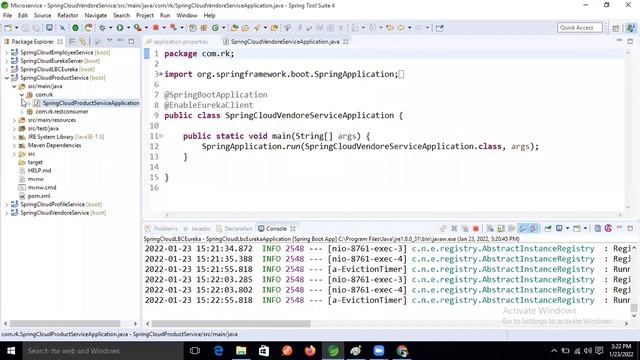Expand the Maven Dependencies node

pyautogui.click(x=14, y=145)
